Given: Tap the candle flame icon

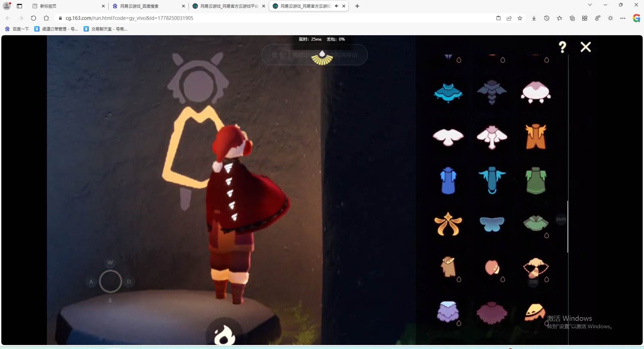Looking at the screenshot, I should coord(225,335).
